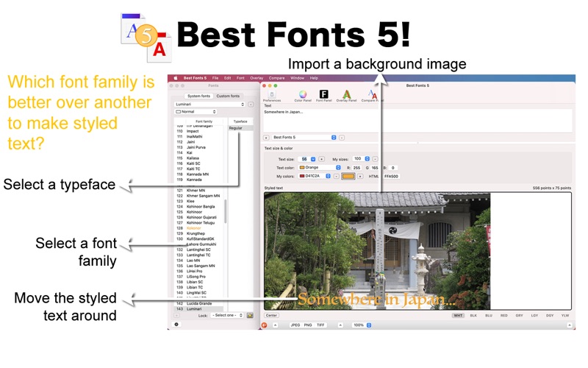Choose the PNG export format
Image resolution: width=588 pixels, height=368 pixels.
[x=308, y=325]
